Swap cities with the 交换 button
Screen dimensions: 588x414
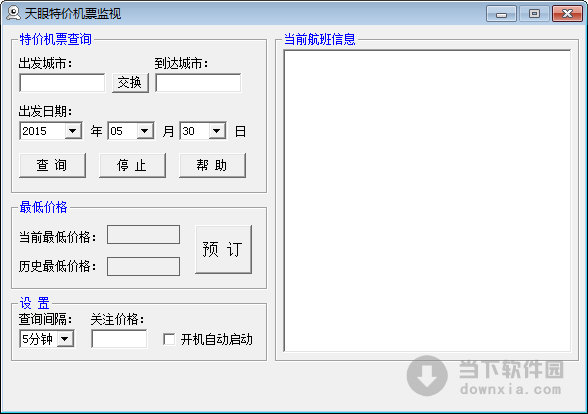[130, 82]
